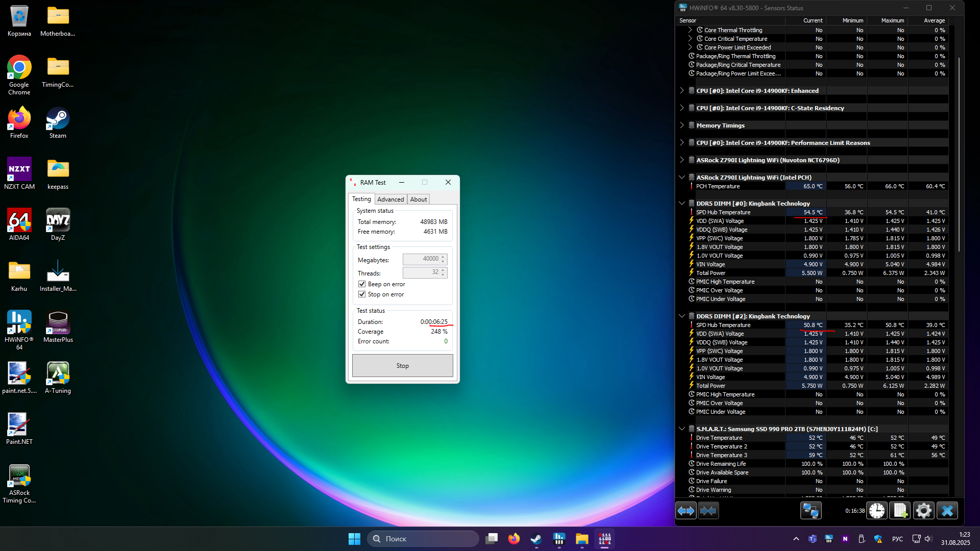Viewport: 980px width, 551px height.
Task: Stop the RAM test
Action: coord(403,366)
